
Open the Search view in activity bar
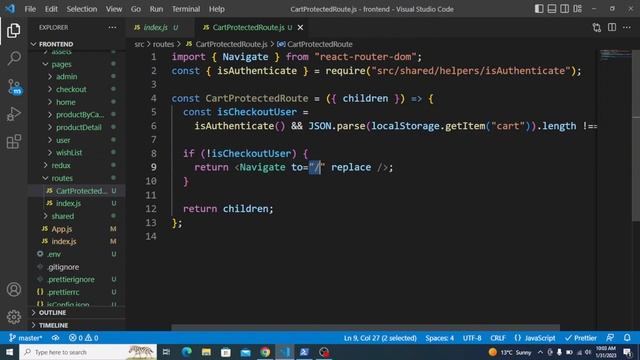(13, 58)
